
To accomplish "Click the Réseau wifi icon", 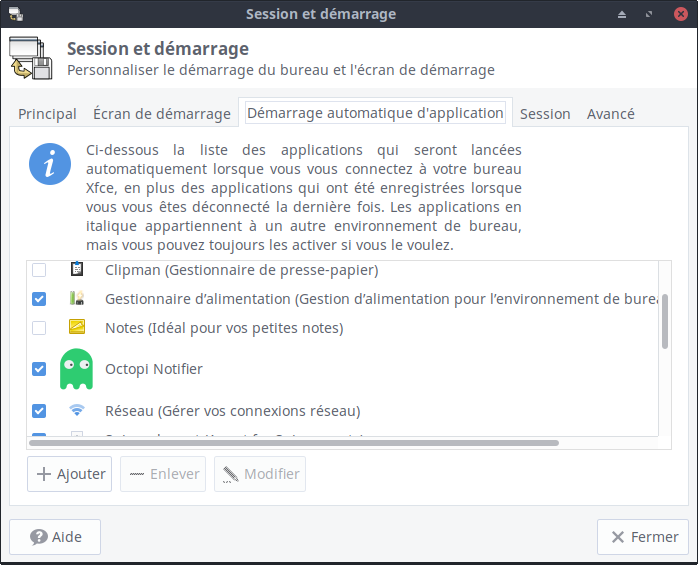I will pyautogui.click(x=77, y=410).
